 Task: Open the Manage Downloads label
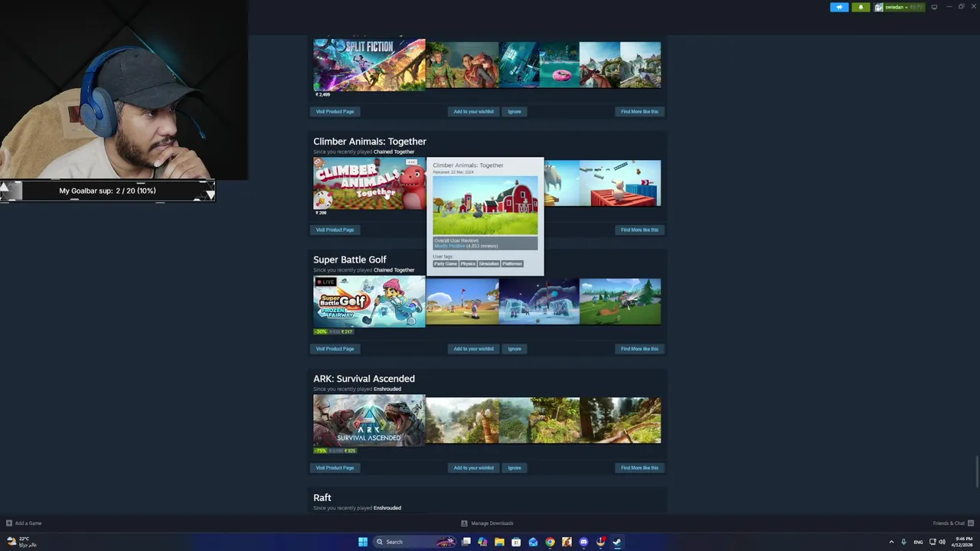point(492,523)
